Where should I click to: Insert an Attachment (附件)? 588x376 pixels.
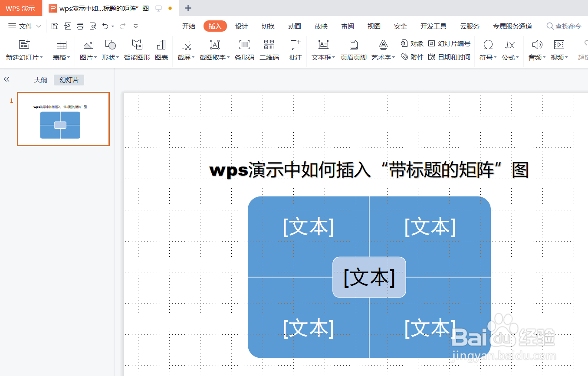pyautogui.click(x=412, y=57)
